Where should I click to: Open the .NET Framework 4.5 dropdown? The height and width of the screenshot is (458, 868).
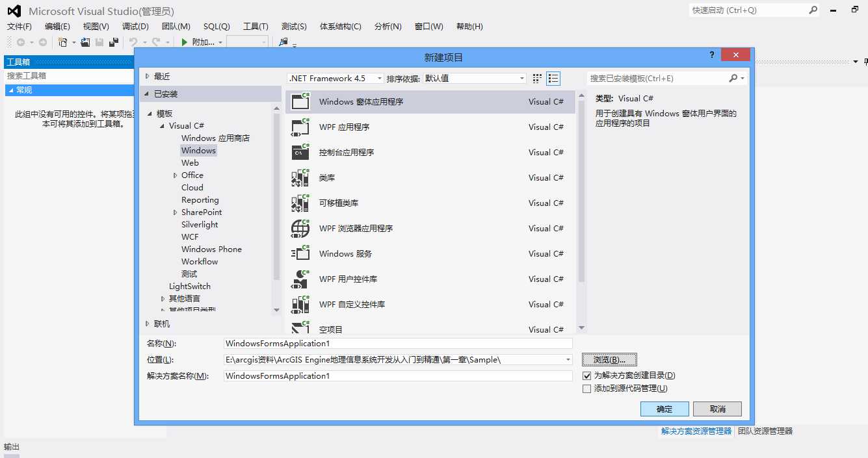pos(335,78)
